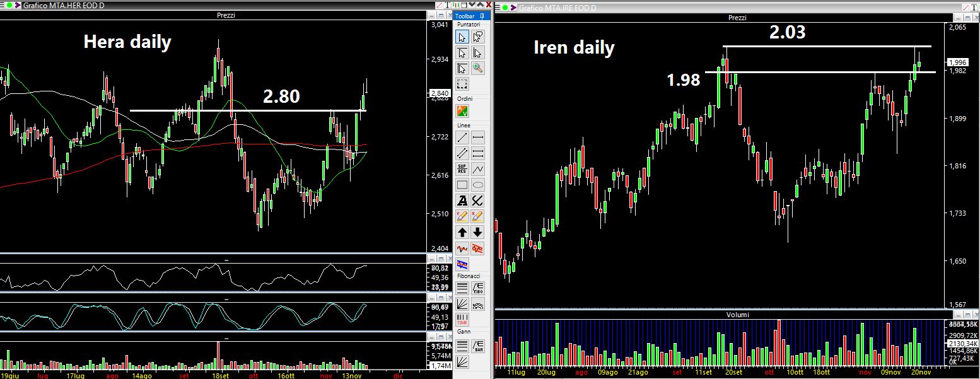Select the text annotation A tool
This screenshot has width=980, height=379.
(462, 201)
